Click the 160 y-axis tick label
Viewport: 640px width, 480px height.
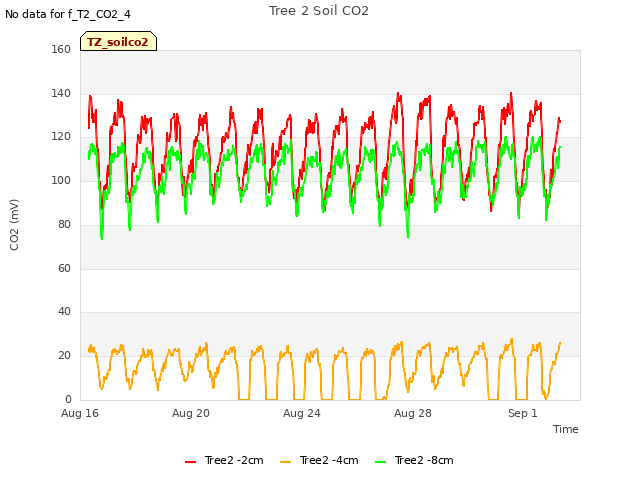coord(61,49)
